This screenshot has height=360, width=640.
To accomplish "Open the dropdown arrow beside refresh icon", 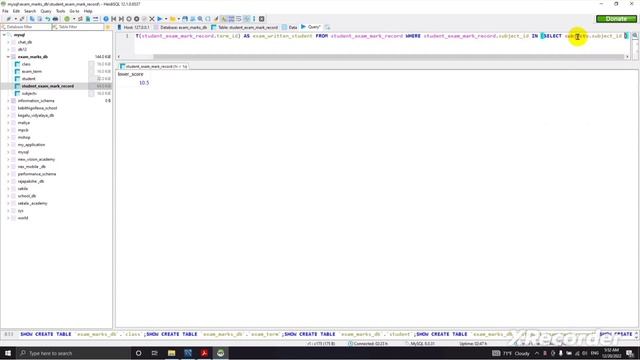I will [73, 19].
